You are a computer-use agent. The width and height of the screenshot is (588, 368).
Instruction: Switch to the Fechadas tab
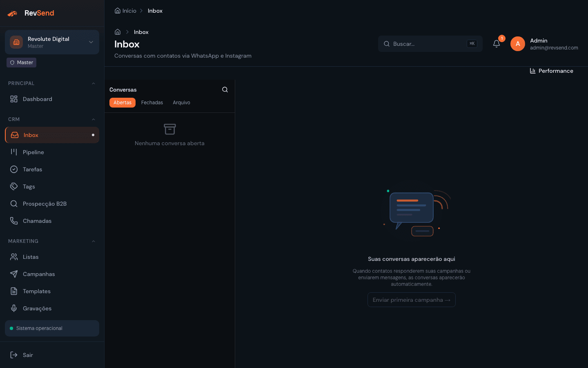pos(152,103)
